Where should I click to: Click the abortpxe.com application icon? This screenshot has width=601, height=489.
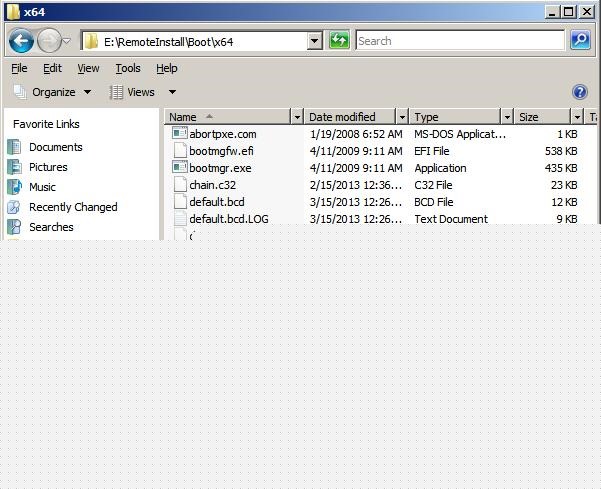[x=179, y=133]
